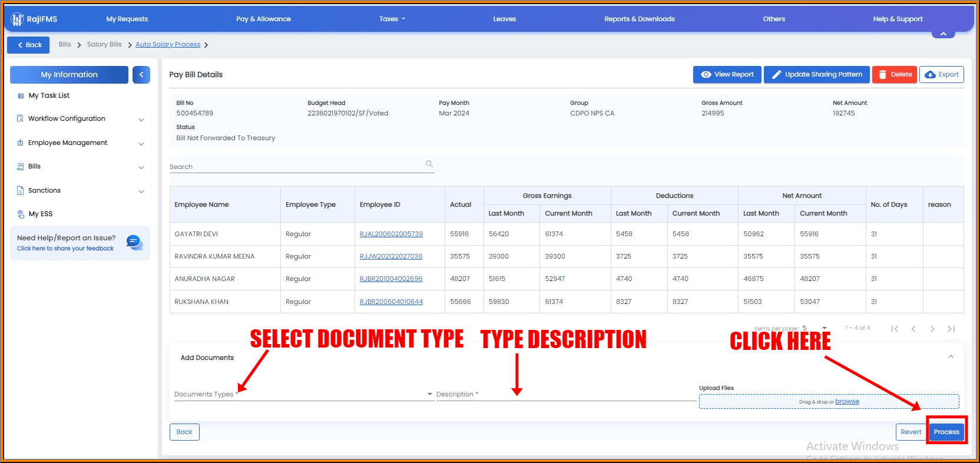Click the browse upload link
The width and height of the screenshot is (980, 463).
[x=847, y=401]
